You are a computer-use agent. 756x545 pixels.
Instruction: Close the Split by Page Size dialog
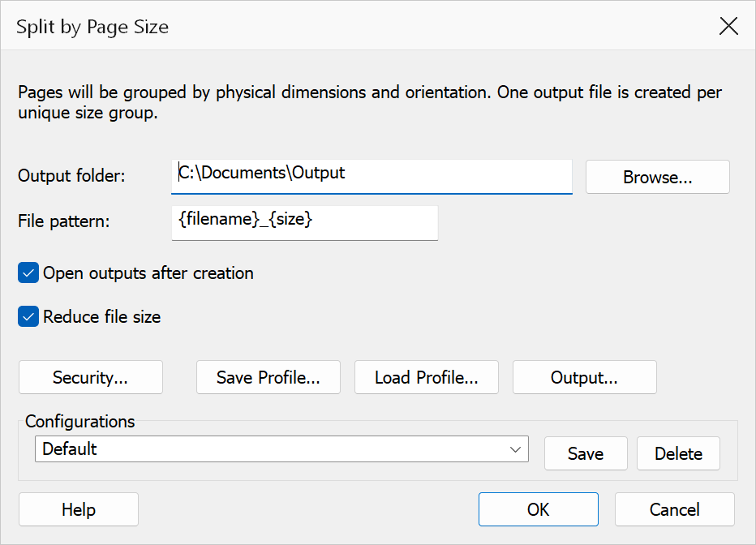728,26
